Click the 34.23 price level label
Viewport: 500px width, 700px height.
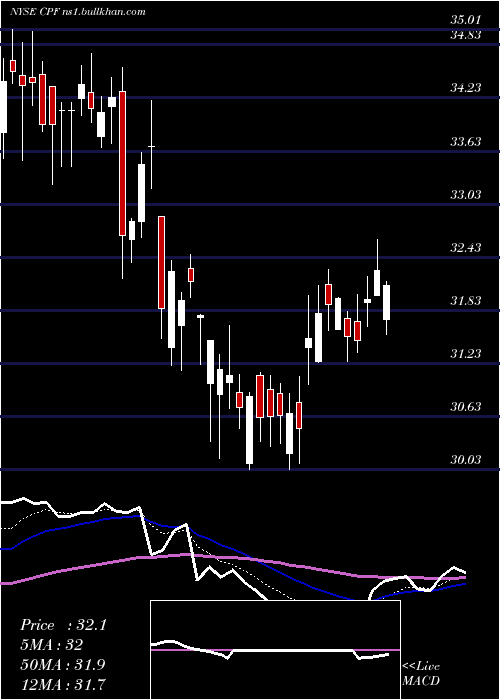[466, 88]
